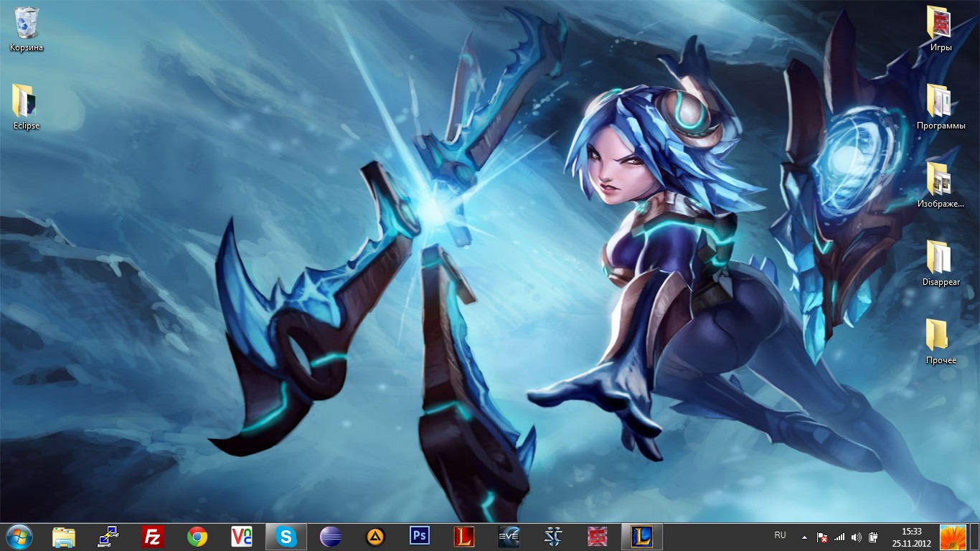The height and width of the screenshot is (551, 980).
Task: Switch to the running Skype window
Action: [286, 537]
